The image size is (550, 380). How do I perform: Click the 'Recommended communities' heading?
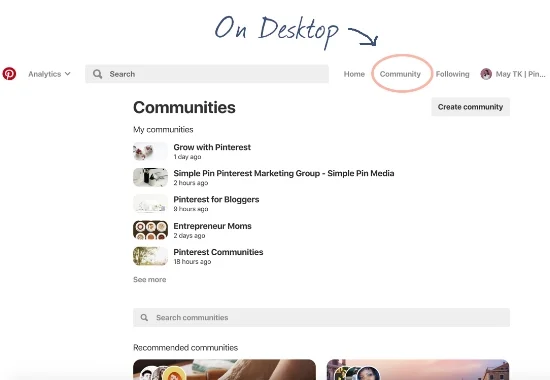(x=186, y=348)
